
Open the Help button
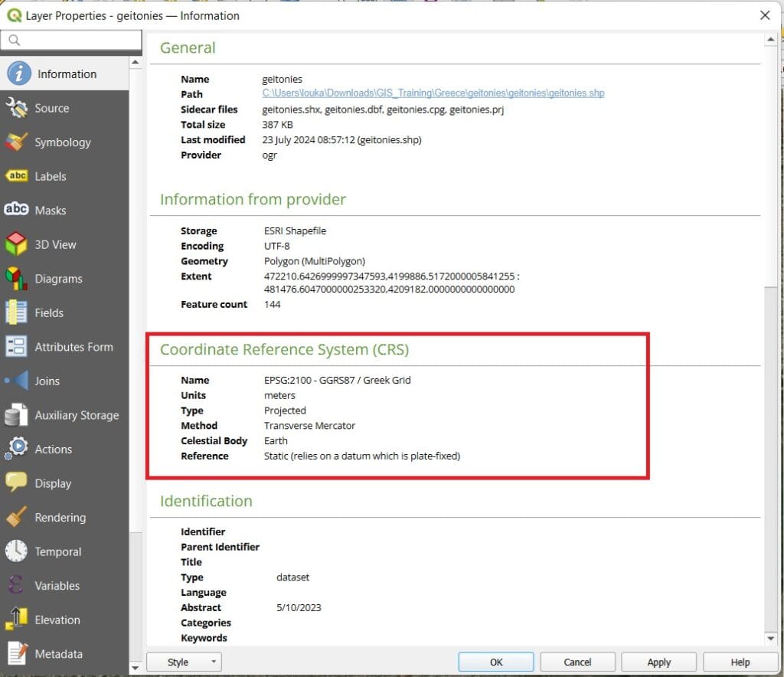coord(740,662)
